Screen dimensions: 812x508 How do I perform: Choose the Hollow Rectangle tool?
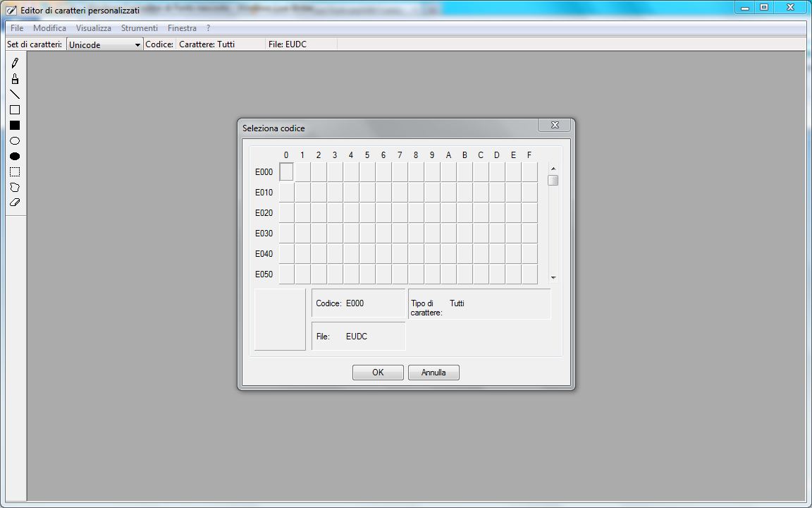coord(15,110)
